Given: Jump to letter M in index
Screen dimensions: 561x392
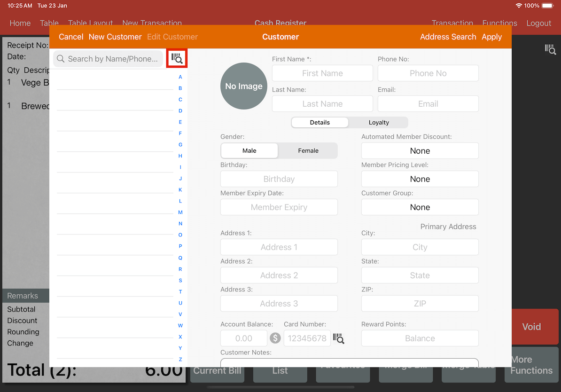Looking at the screenshot, I should [x=180, y=212].
